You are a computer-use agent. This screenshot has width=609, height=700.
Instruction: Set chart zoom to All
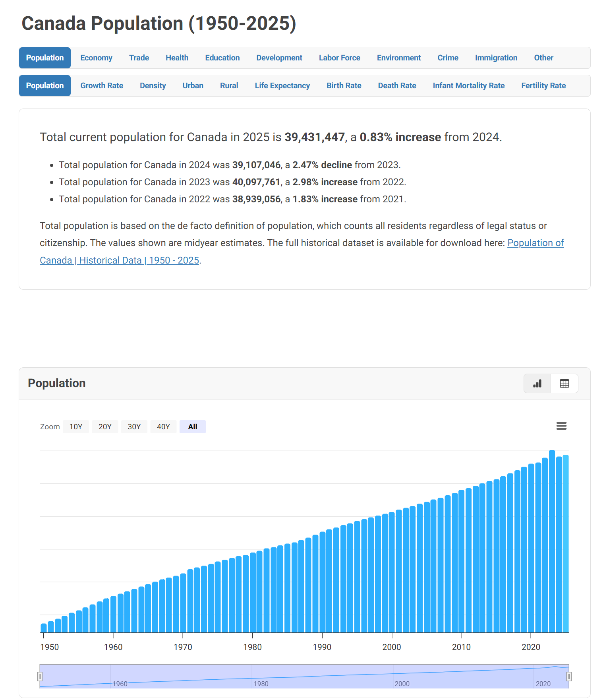tap(193, 427)
